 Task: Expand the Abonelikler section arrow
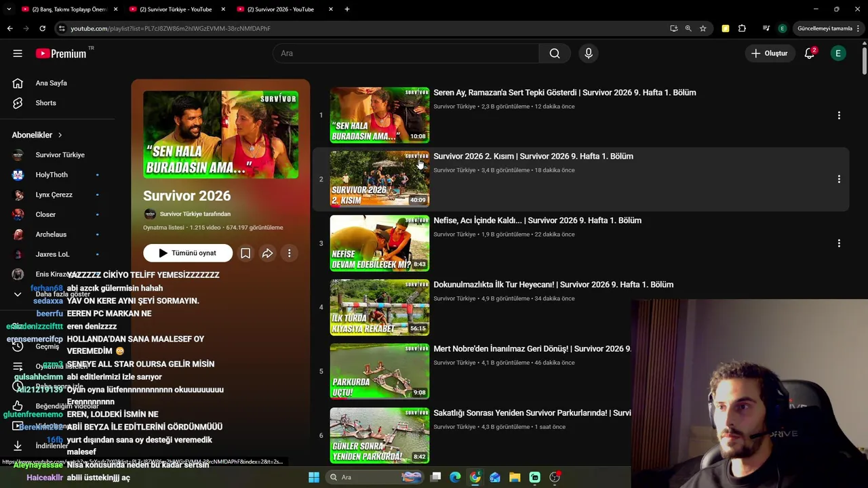[60, 135]
